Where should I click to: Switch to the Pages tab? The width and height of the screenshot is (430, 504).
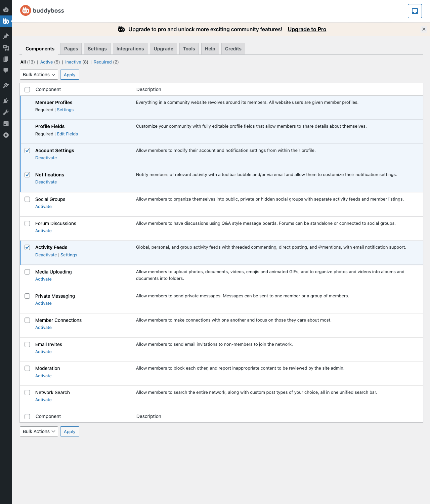(x=71, y=49)
